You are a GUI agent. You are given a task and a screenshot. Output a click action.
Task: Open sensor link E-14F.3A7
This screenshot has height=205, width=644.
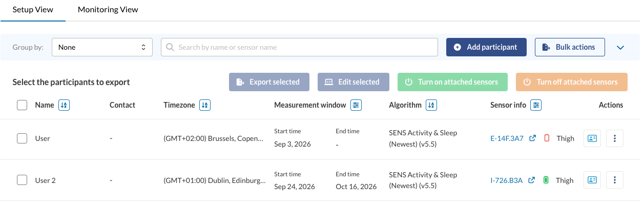tap(507, 138)
